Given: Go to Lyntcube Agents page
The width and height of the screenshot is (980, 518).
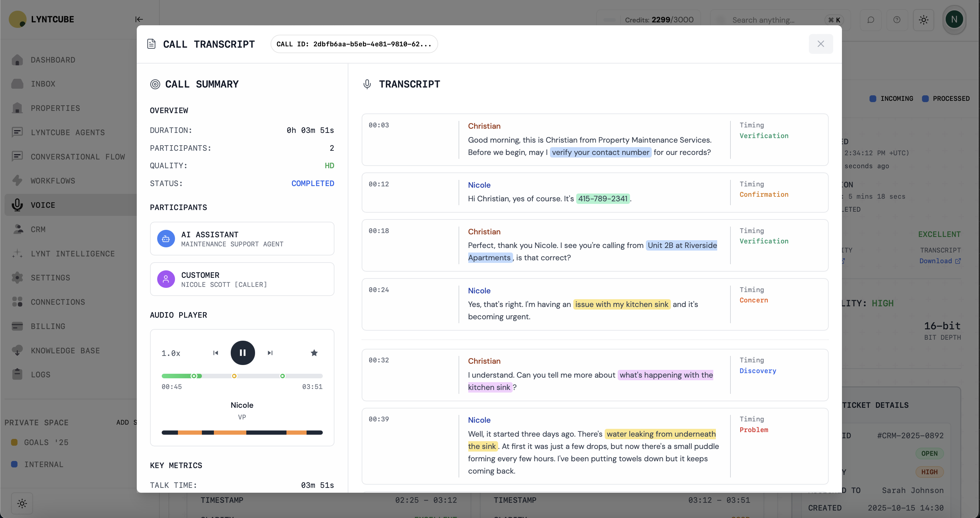Looking at the screenshot, I should pos(67,133).
